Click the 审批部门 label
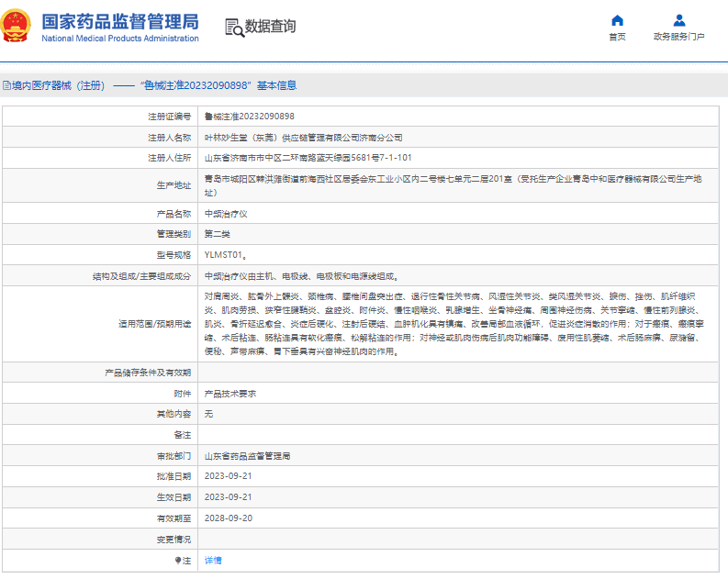Viewport: 728px width, 579px height. [x=174, y=456]
